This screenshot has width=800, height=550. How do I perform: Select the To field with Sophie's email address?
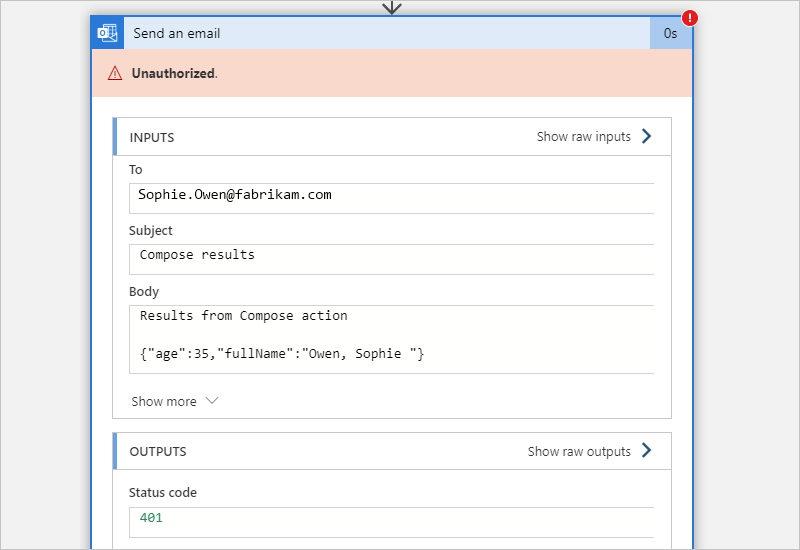coord(391,196)
